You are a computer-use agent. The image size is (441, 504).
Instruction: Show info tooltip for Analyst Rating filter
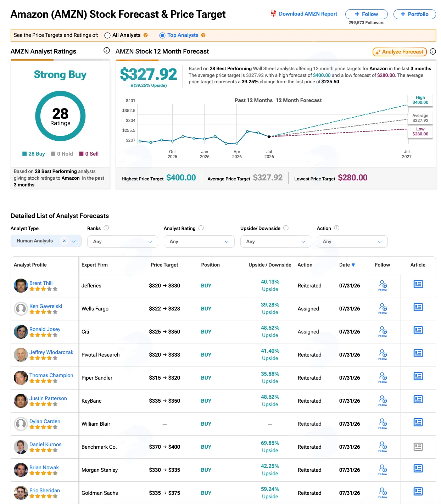201,228
